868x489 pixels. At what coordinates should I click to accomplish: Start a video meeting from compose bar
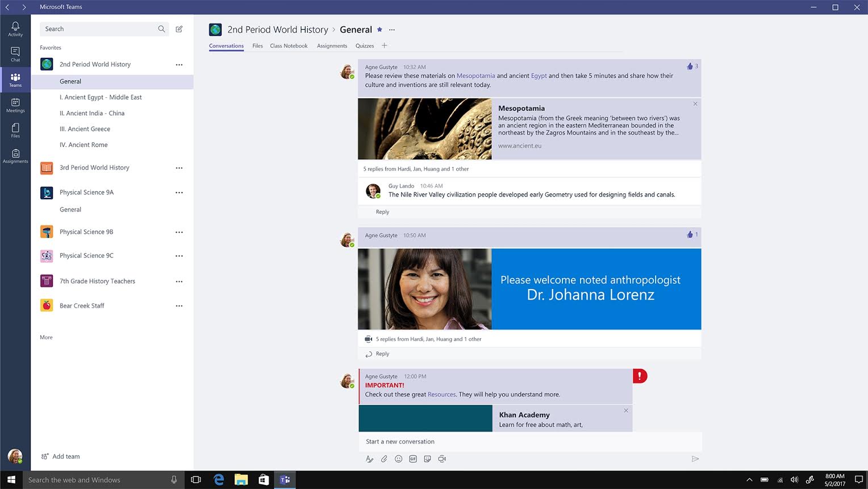click(442, 459)
